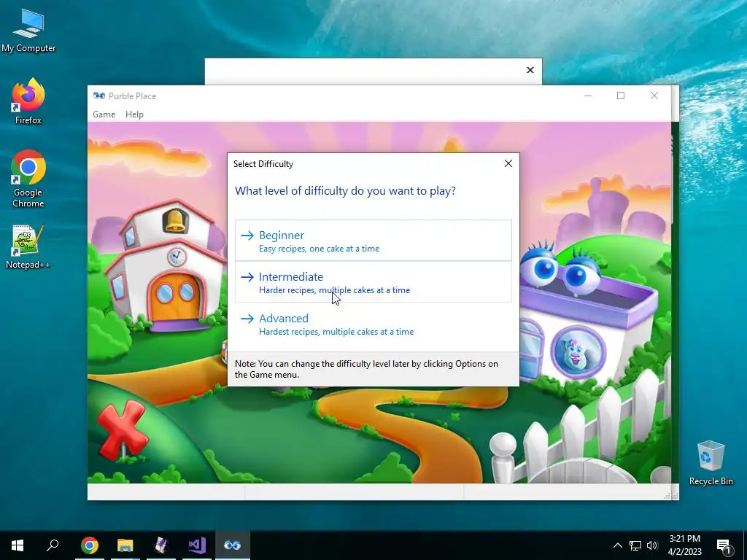Select the Google Chrome desktop shortcut
Image resolution: width=747 pixels, height=560 pixels.
point(28,179)
